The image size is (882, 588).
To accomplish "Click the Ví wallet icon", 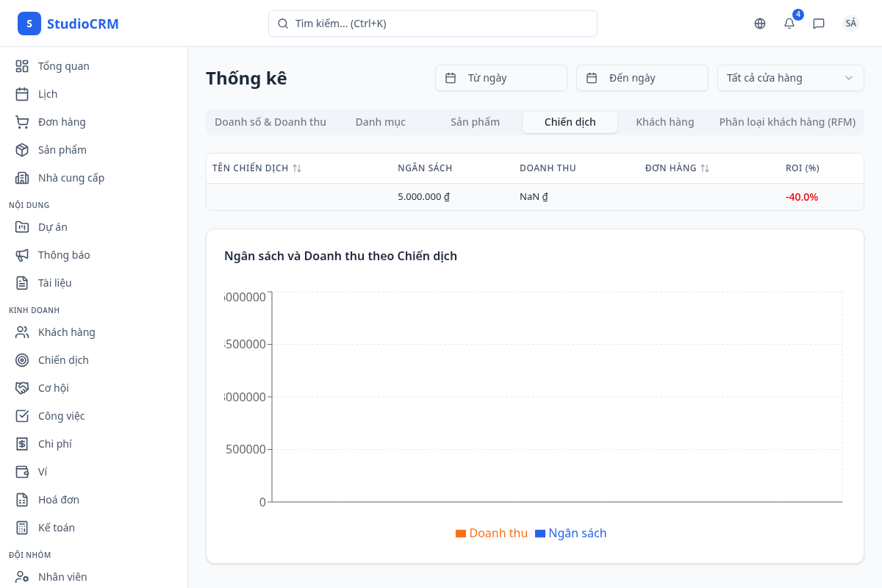I will [22, 472].
